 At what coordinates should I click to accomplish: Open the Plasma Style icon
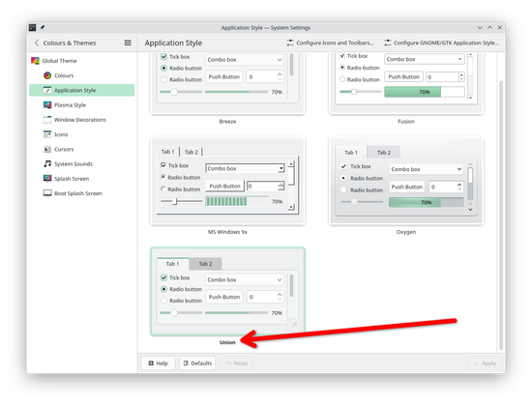[x=47, y=104]
